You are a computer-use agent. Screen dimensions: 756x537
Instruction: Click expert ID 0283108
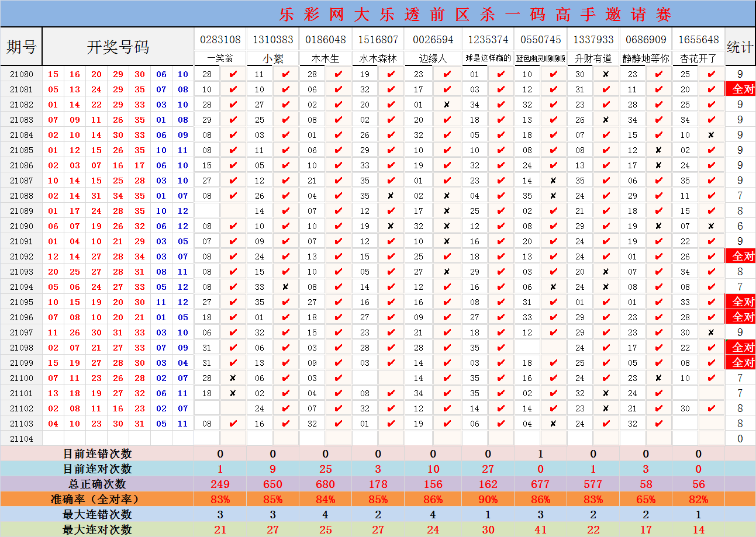pyautogui.click(x=220, y=40)
